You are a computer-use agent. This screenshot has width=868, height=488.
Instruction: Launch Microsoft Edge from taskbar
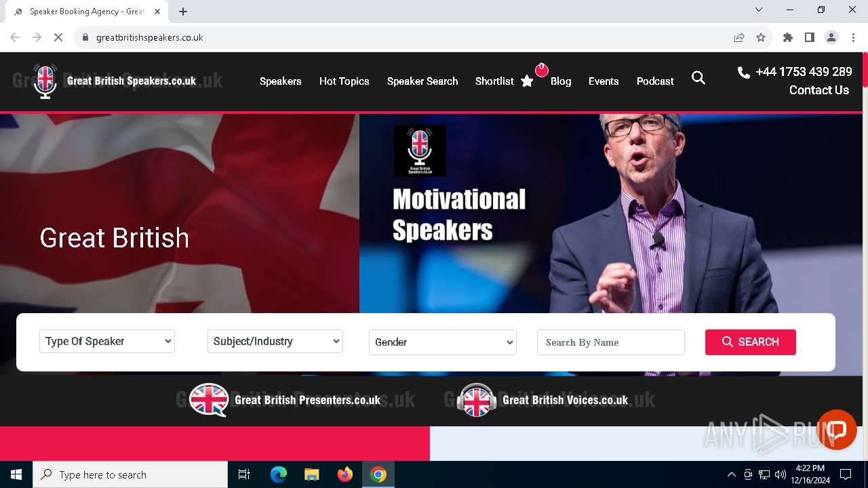tap(279, 474)
